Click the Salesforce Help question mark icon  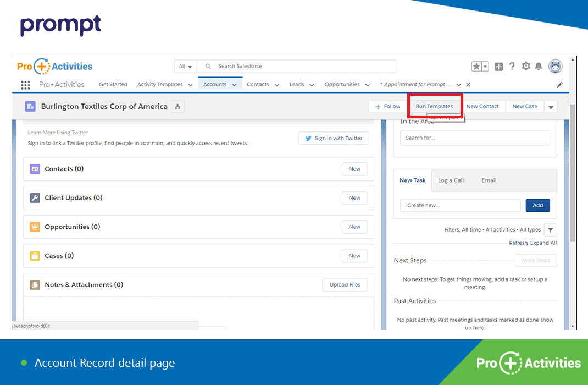[512, 65]
